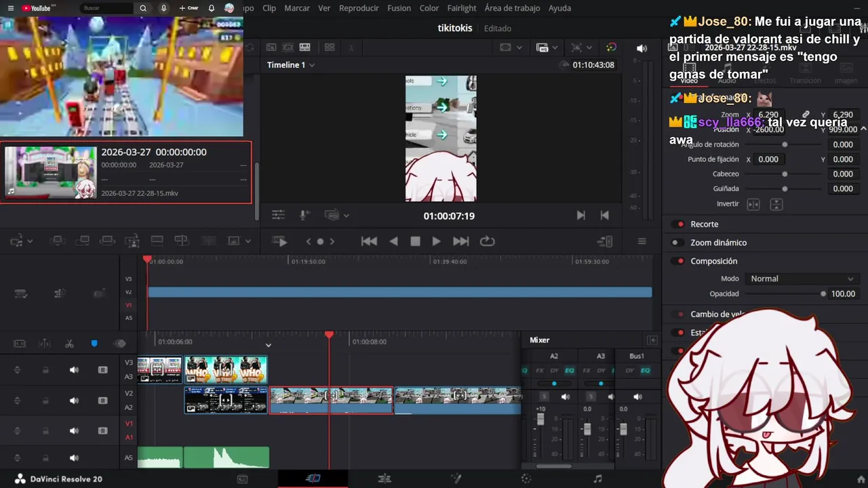Viewport: 868px width, 488px height.
Task: Toggle the Zoom X/Y link chain icon
Action: coord(806,115)
